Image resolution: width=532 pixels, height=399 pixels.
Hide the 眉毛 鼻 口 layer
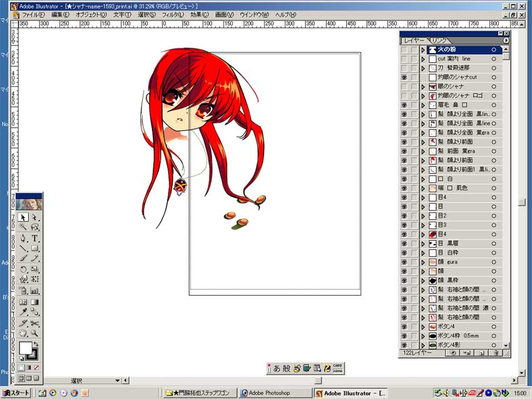click(404, 105)
